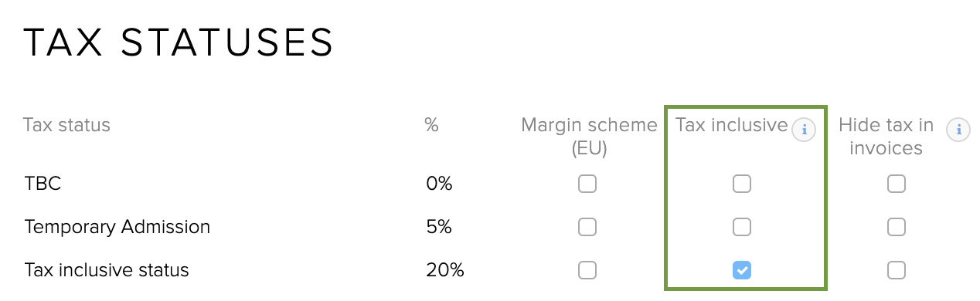The image size is (980, 301).
Task: Enable Margin scheme for TBC
Action: pos(587,184)
